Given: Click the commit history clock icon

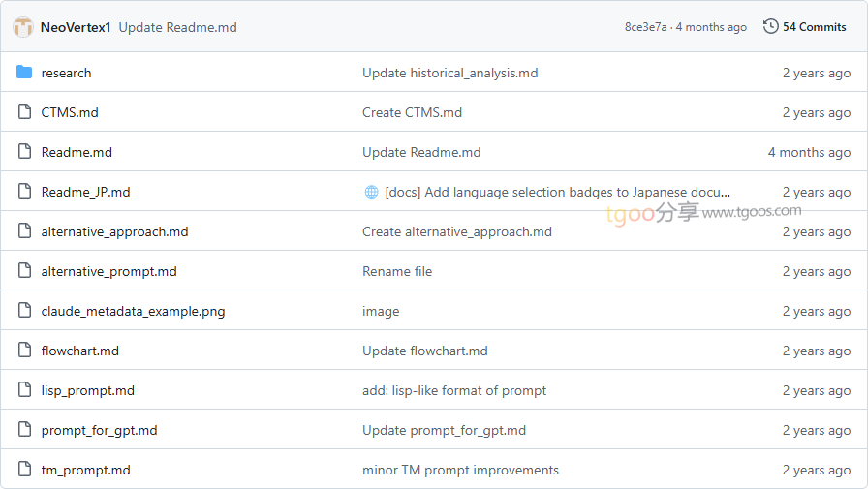Looking at the screenshot, I should 771,27.
